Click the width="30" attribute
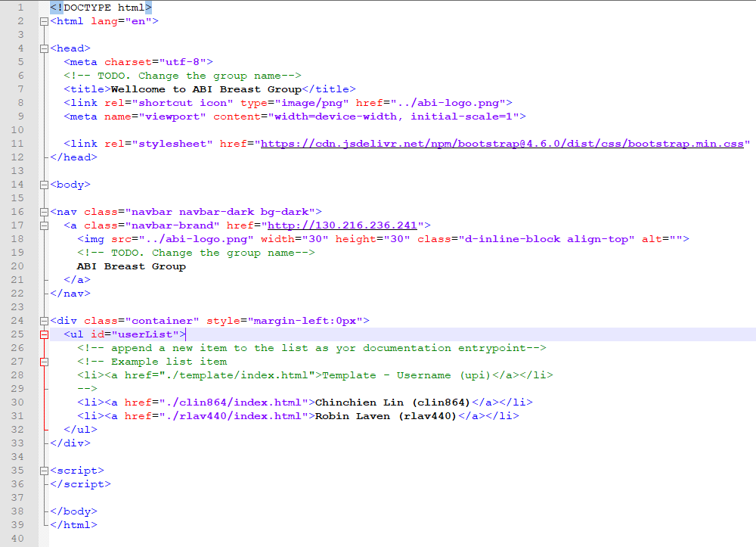756x547 pixels. click(295, 239)
